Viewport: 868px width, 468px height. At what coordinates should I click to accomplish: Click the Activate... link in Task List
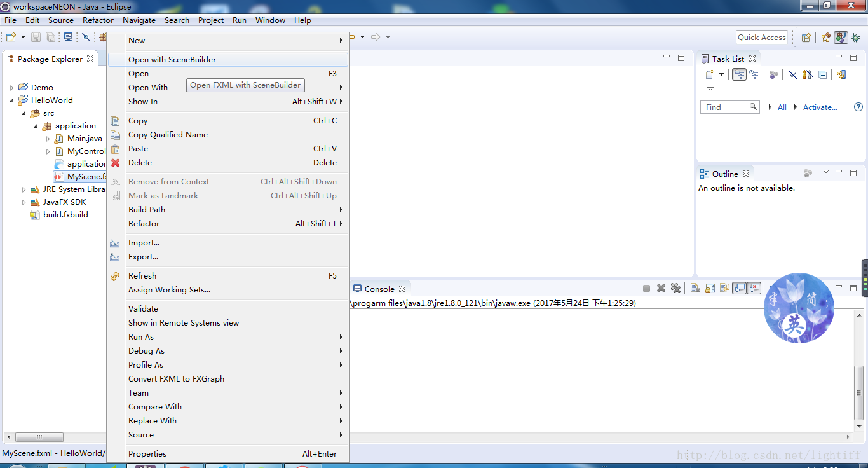click(x=820, y=107)
